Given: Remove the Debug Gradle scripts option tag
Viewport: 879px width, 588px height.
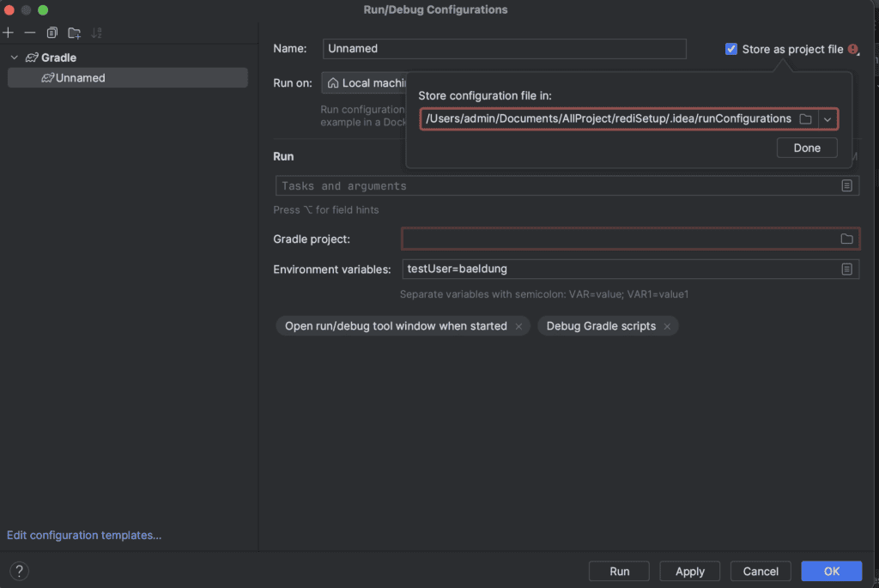Looking at the screenshot, I should [667, 326].
